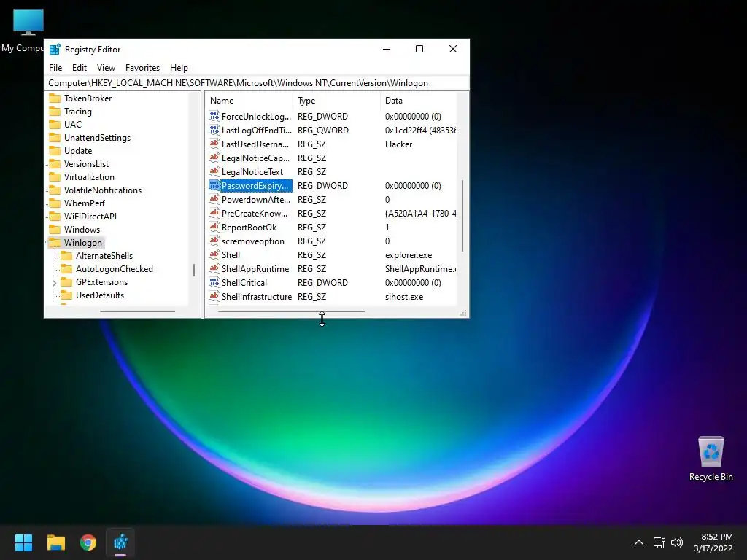The height and width of the screenshot is (560, 747).
Task: Click the REG_QWORD type cell
Action: [x=323, y=130]
